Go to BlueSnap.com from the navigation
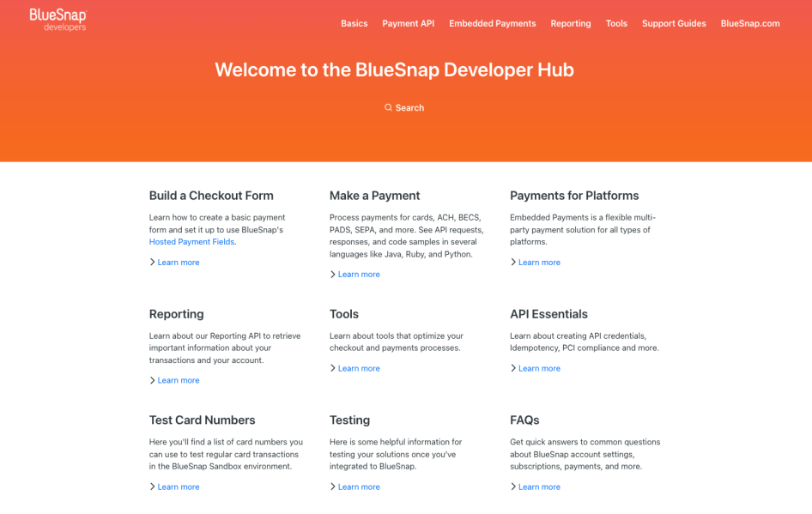This screenshot has height=514, width=812. [750, 23]
